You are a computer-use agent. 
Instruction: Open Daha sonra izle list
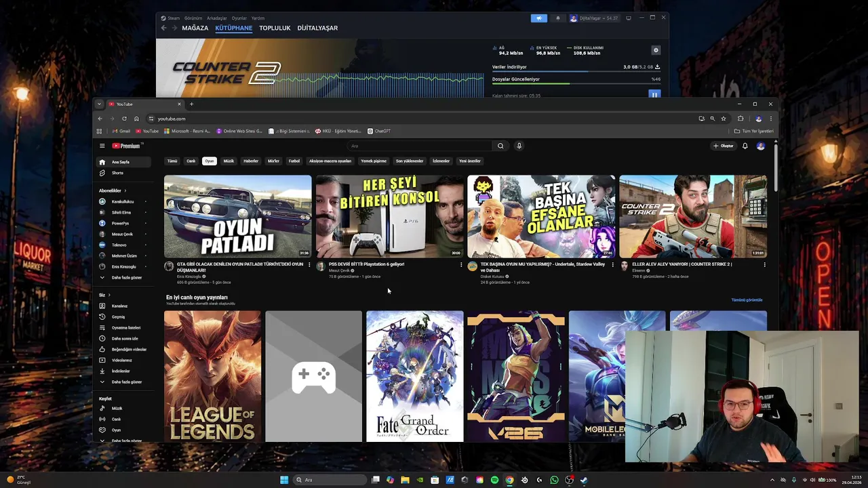pos(125,338)
